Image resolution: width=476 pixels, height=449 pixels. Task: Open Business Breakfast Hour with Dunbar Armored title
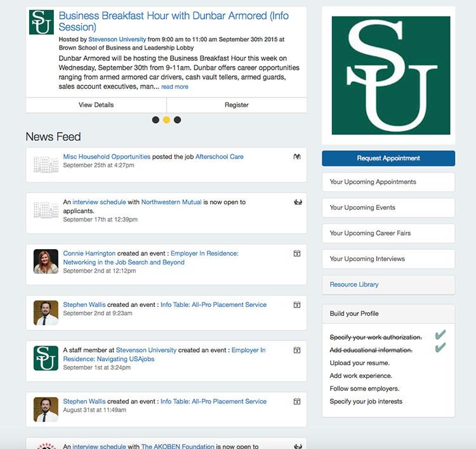tap(174, 21)
